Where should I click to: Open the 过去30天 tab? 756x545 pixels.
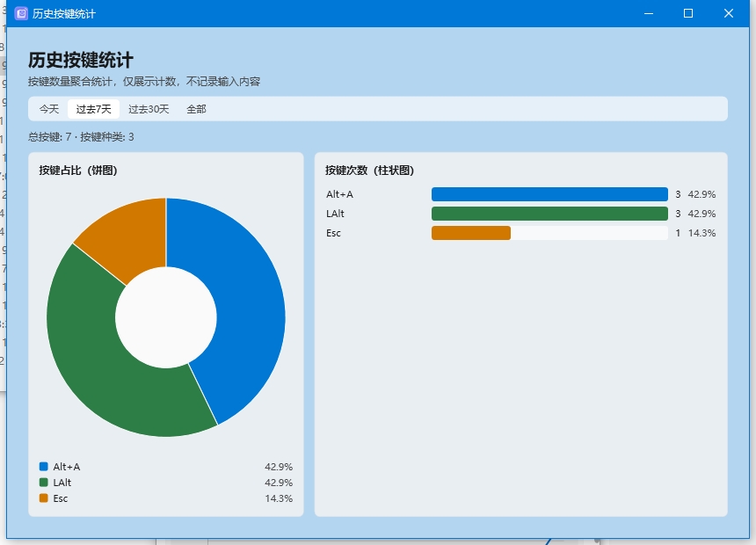(149, 109)
